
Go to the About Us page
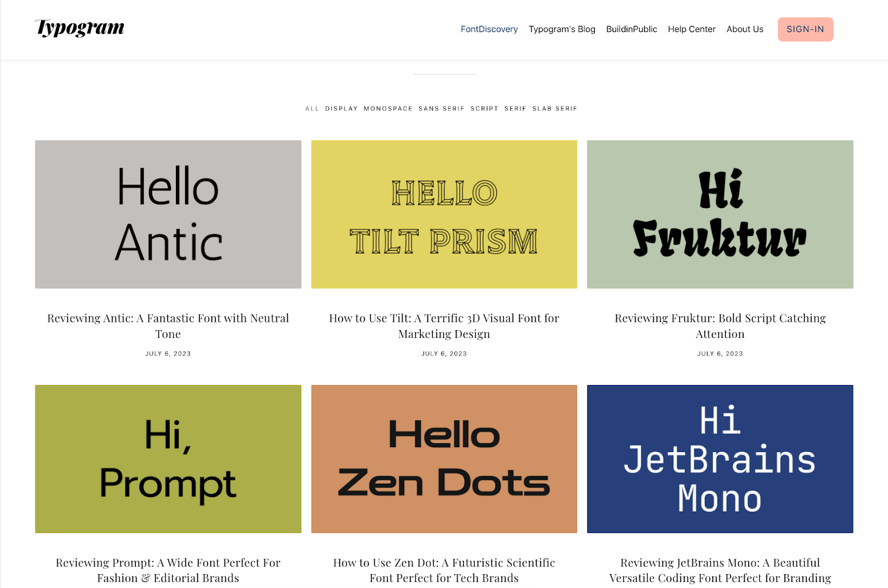(x=745, y=29)
